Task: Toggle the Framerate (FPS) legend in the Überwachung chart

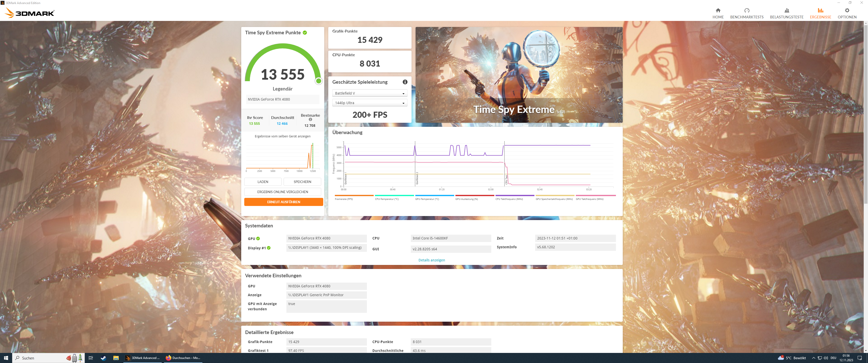Action: [x=344, y=199]
